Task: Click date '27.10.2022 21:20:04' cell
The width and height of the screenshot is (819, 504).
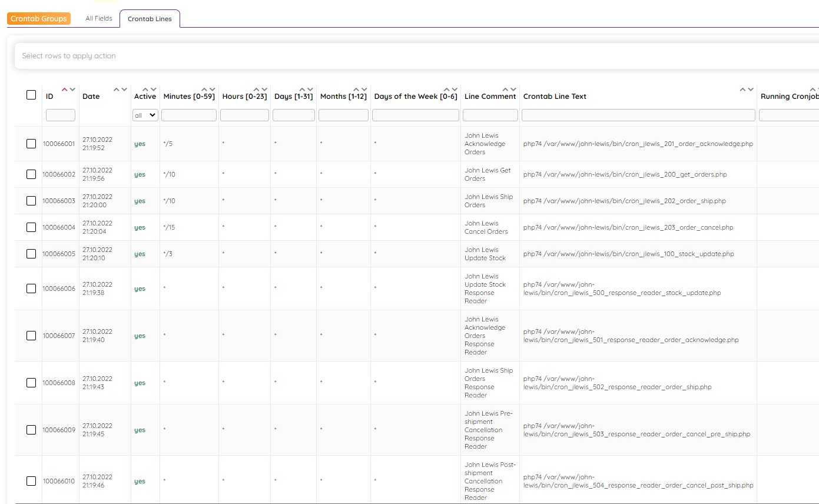Action: click(x=97, y=227)
